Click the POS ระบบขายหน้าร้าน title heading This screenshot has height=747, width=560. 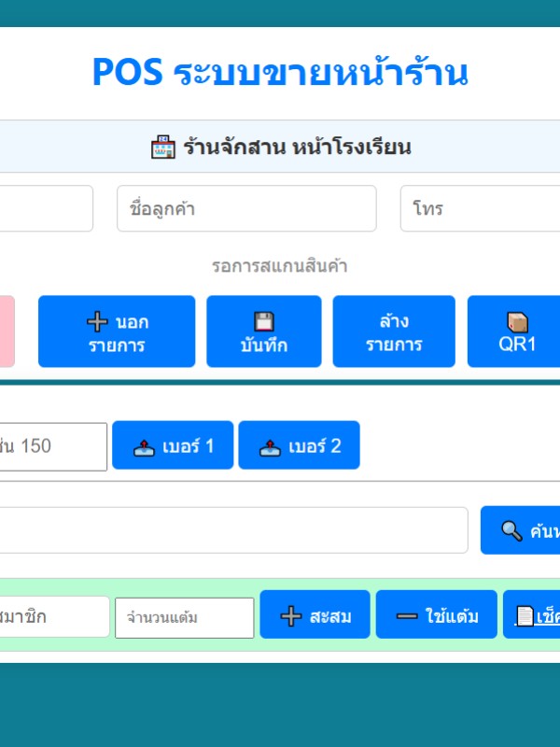click(280, 72)
